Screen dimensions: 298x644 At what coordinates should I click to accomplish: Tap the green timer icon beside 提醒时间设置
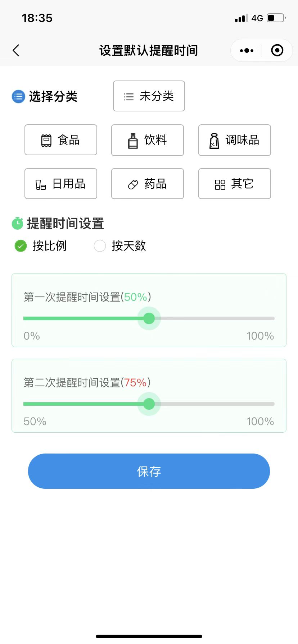(x=17, y=223)
